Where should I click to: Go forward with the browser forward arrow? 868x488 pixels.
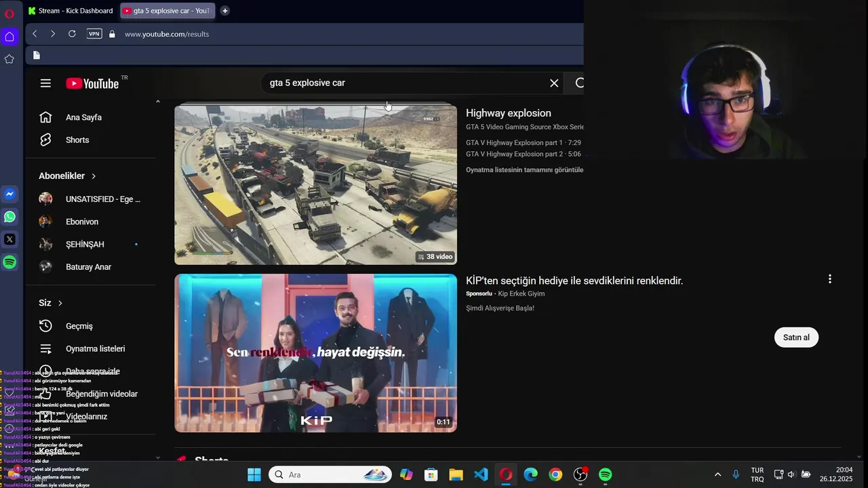[x=53, y=34]
